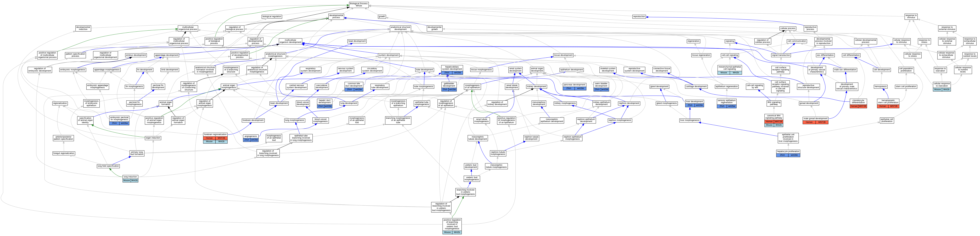Click the 'response to starvation' node

coord(940,70)
